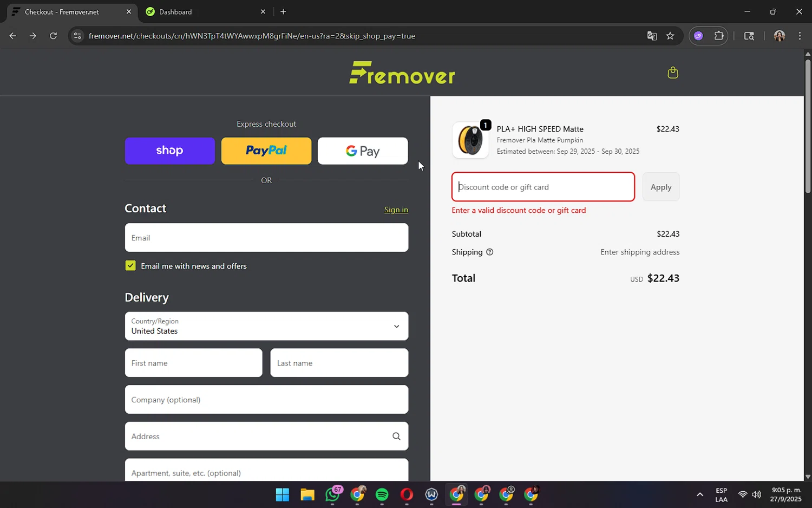Expand the Country/Region dropdown

tap(266, 326)
